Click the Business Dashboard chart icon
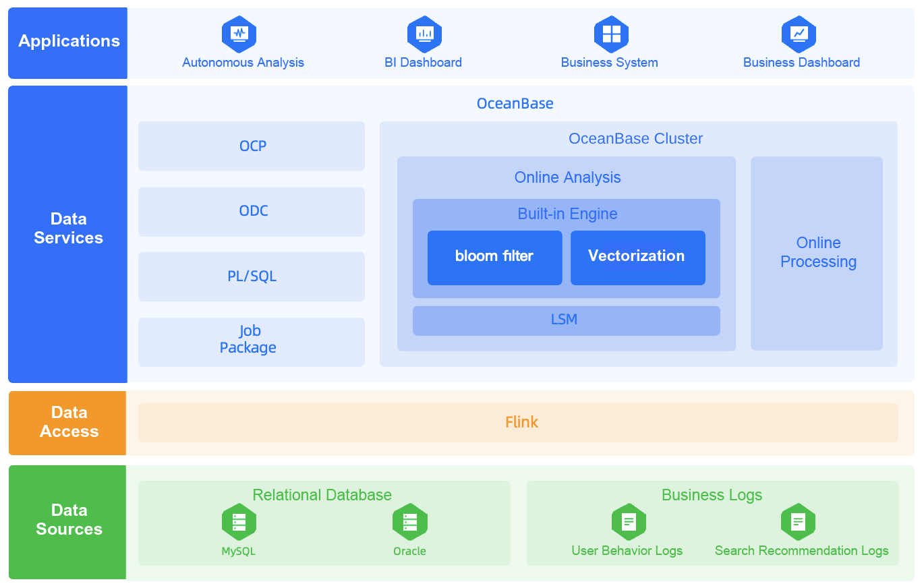This screenshot has width=924, height=588. click(799, 34)
